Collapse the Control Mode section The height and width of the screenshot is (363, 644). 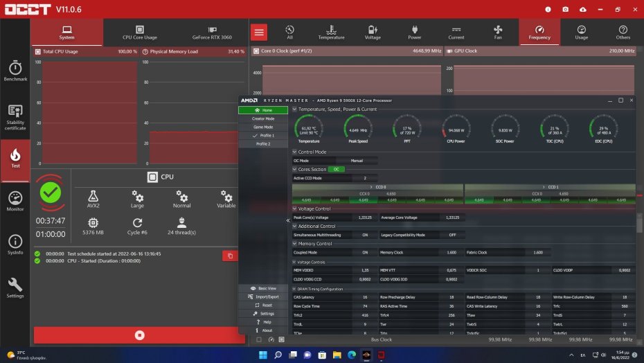294,152
